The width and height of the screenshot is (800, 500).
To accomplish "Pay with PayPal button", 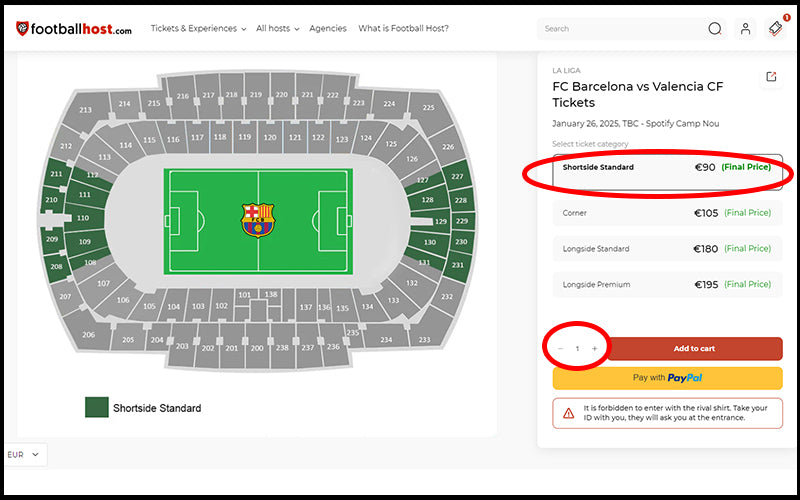I will [667, 378].
